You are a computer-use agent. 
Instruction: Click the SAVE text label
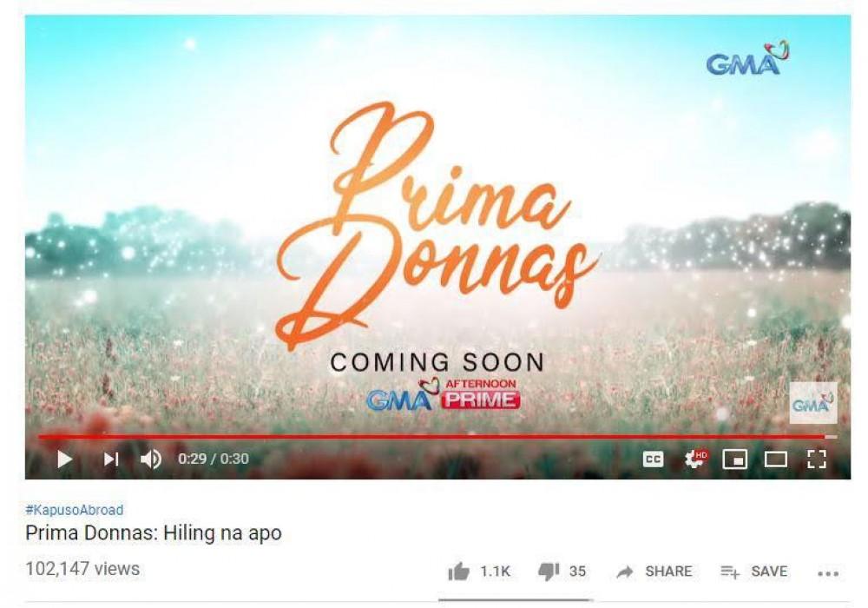[x=769, y=572]
